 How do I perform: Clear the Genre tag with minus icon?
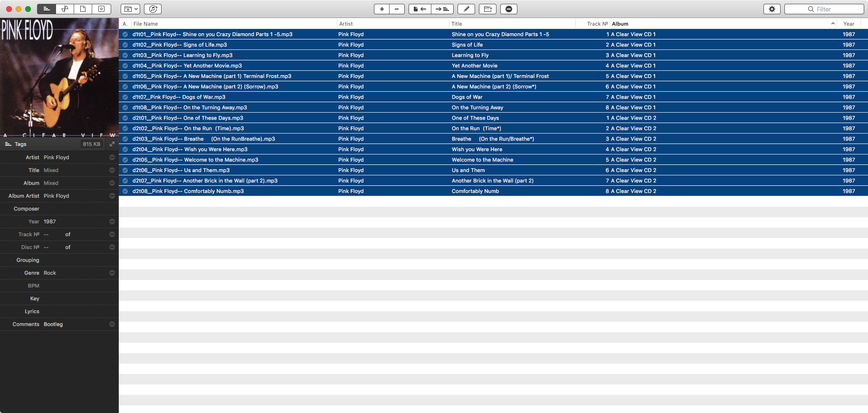(x=112, y=273)
